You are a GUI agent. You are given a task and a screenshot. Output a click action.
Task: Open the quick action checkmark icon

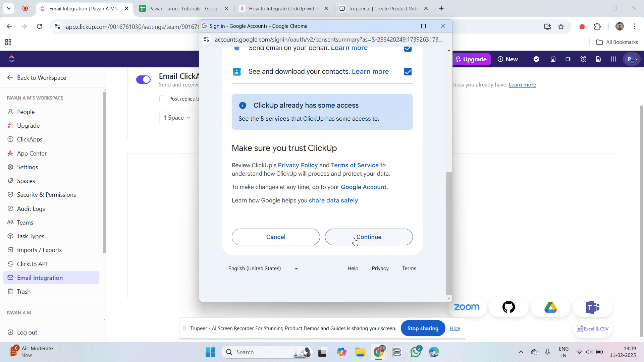click(536, 59)
